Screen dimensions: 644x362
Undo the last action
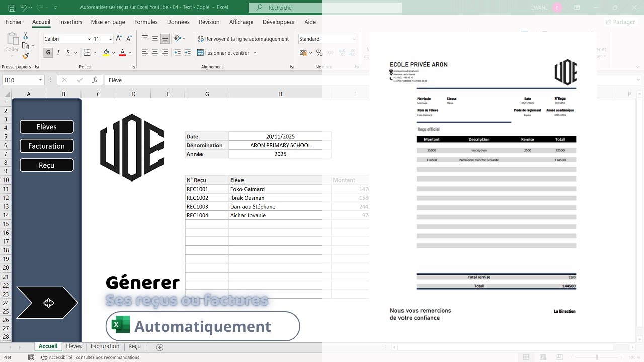(x=23, y=8)
